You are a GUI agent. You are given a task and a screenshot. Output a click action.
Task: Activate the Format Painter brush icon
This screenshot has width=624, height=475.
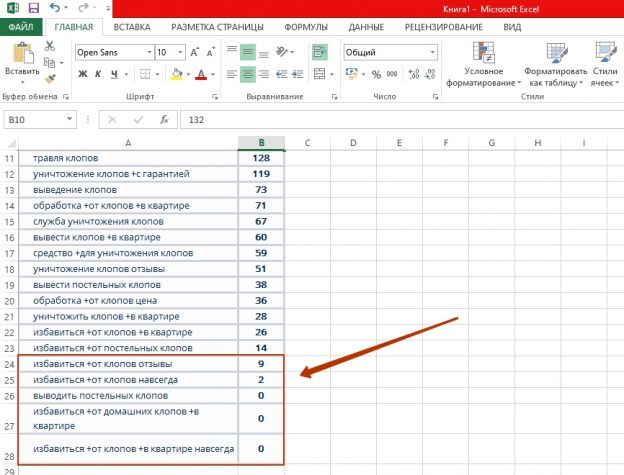pyautogui.click(x=50, y=79)
